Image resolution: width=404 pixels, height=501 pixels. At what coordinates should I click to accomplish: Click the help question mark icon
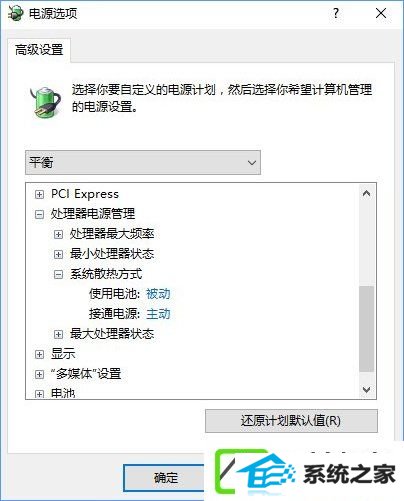336,13
